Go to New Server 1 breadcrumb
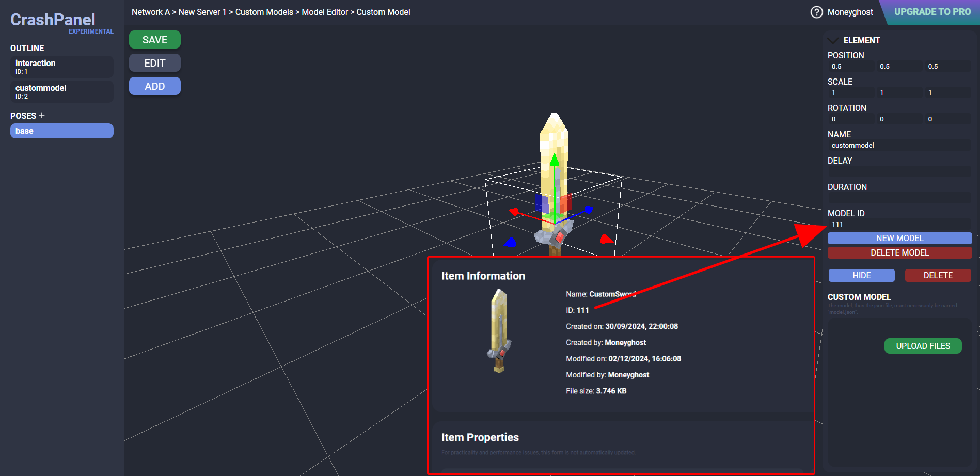The width and height of the screenshot is (980, 476). point(202,12)
